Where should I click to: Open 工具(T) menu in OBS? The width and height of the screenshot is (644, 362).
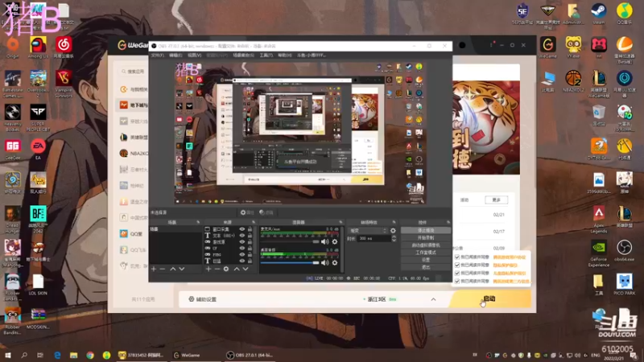[x=266, y=55]
